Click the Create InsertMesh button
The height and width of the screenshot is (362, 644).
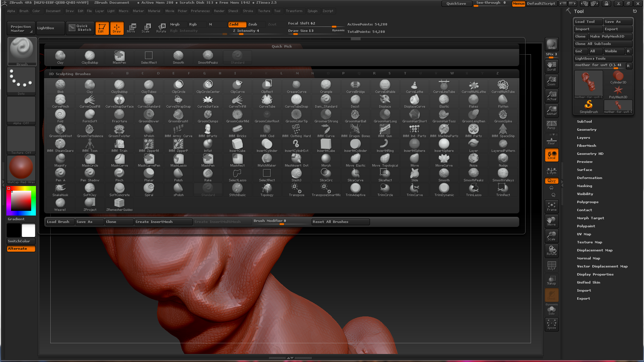click(163, 222)
